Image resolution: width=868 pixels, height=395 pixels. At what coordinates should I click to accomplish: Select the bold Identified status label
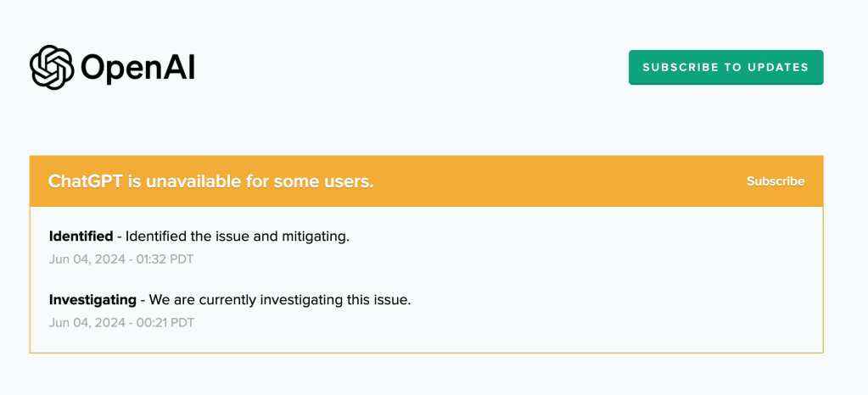tap(81, 236)
